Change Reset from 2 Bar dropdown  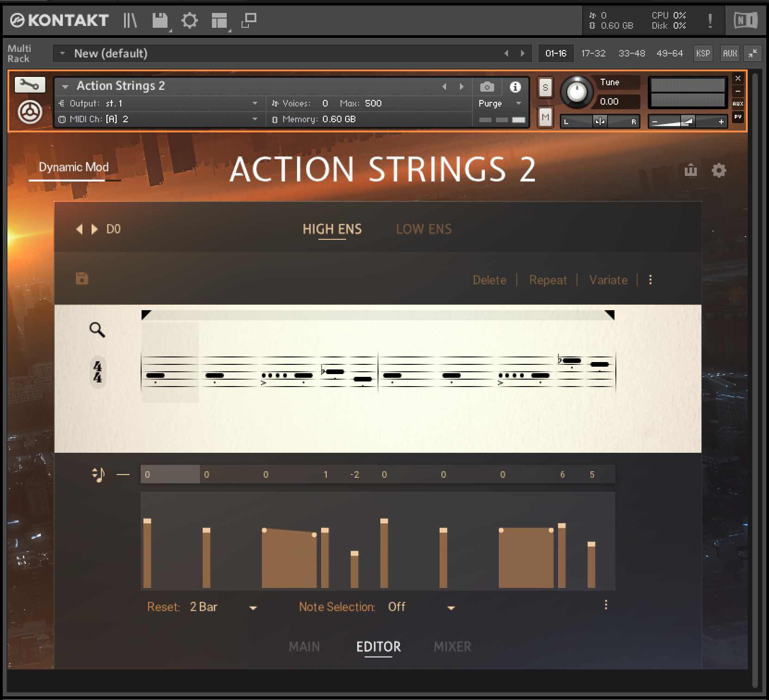coord(253,607)
